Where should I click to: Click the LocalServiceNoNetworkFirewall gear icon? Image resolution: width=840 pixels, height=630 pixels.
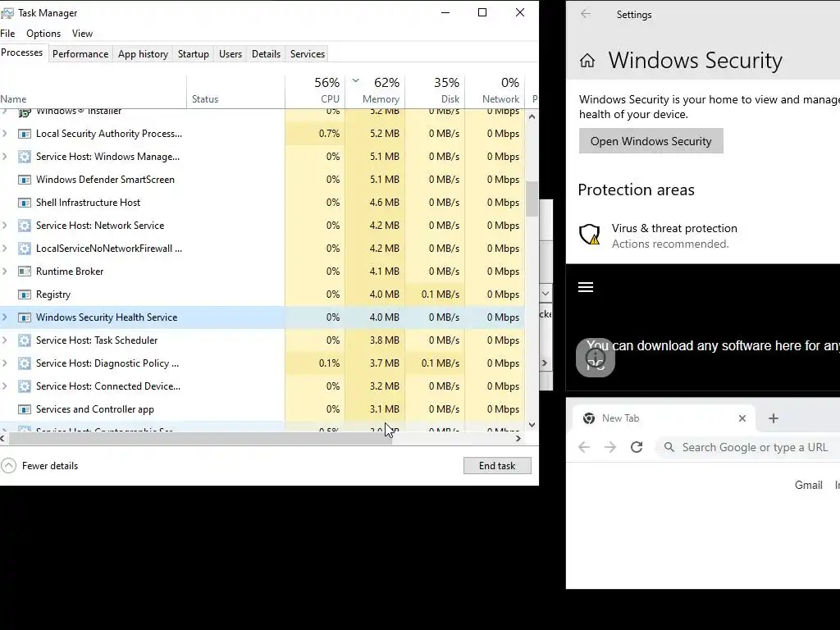[24, 249]
